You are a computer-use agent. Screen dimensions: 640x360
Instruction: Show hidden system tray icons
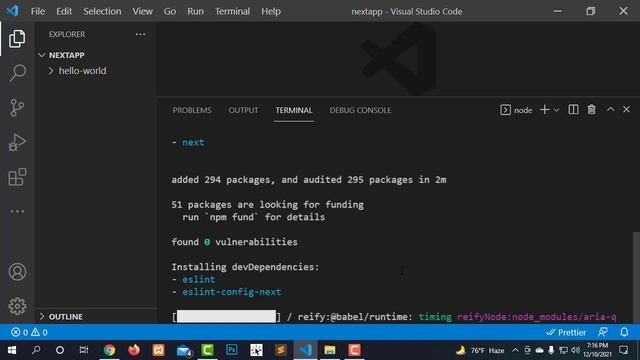[515, 350]
